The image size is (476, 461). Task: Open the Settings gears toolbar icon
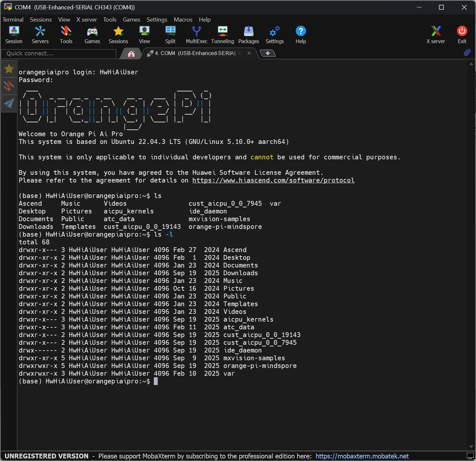point(275,35)
